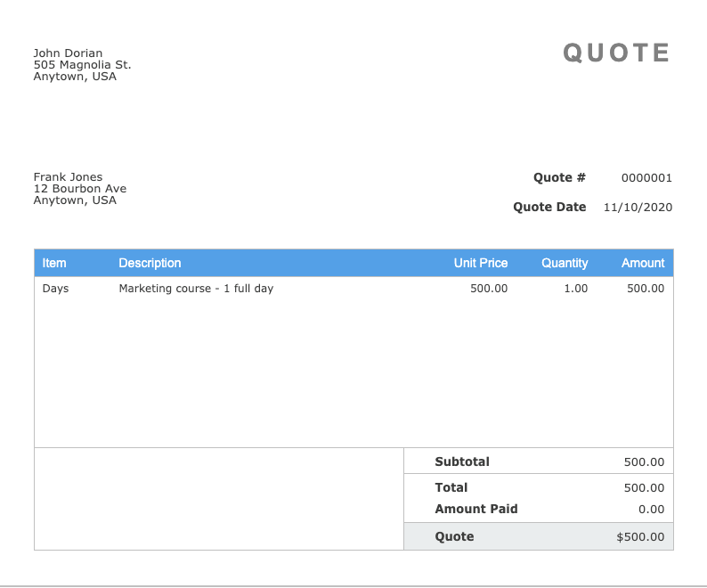Select the Total value 500.00
707x588 pixels.
pos(645,488)
